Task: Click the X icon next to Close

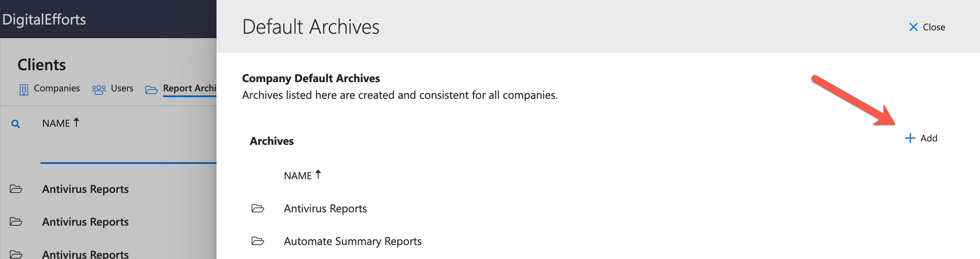Action: (x=914, y=27)
